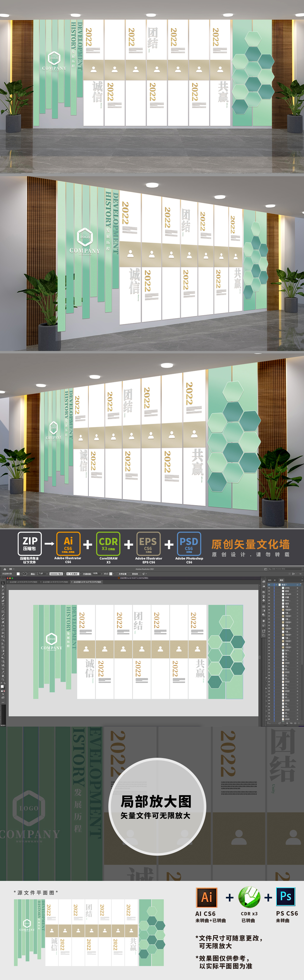Screen dimensions: 304x980
Task: Open the Artboards panel dock icon
Action: click(264, 635)
